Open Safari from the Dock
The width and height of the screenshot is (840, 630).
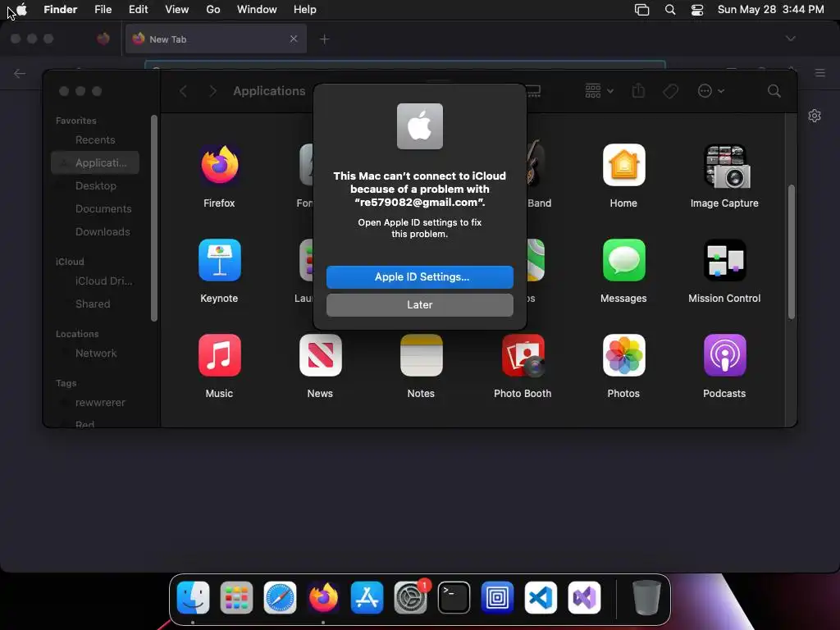(x=280, y=597)
